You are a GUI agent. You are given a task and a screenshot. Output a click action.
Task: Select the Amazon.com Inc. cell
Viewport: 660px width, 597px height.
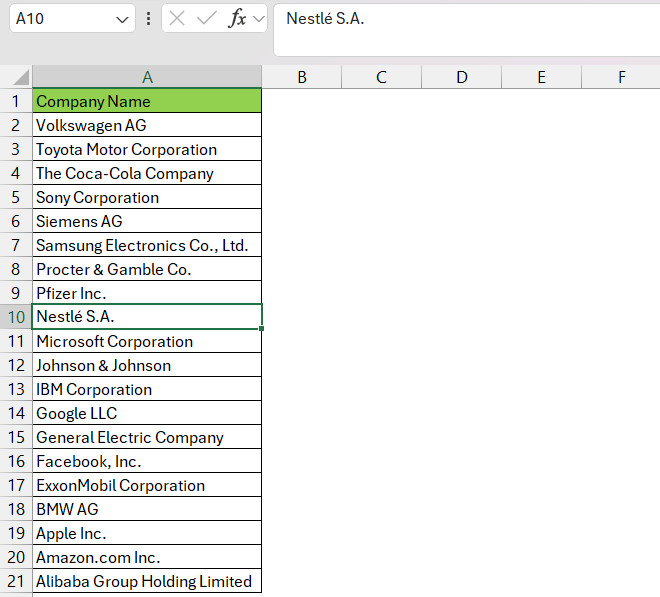coord(147,557)
